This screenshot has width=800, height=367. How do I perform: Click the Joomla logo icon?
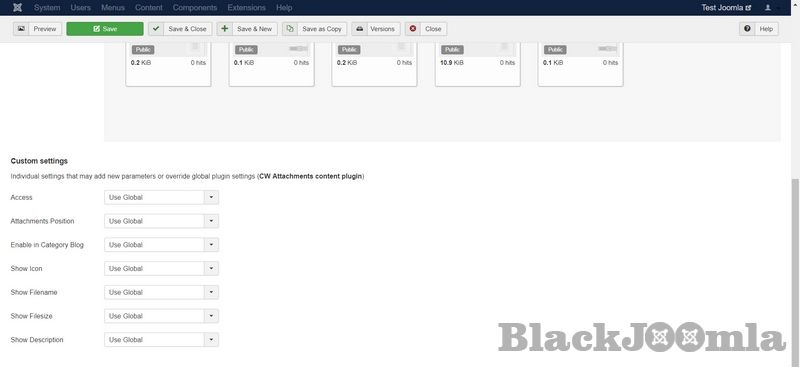click(x=18, y=8)
